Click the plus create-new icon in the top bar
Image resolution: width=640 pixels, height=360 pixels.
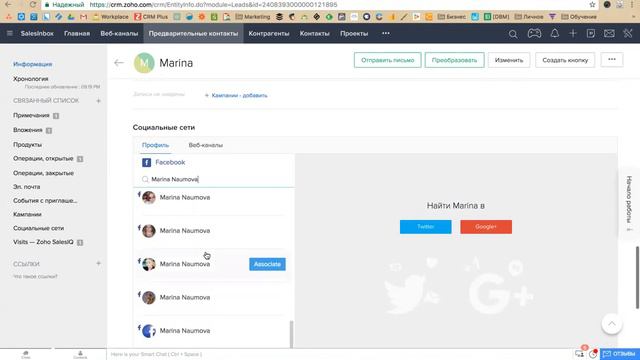[x=573, y=33]
